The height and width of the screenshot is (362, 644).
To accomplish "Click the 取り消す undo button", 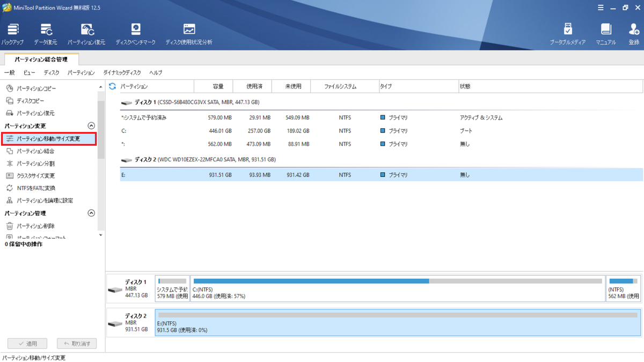I will [77, 343].
